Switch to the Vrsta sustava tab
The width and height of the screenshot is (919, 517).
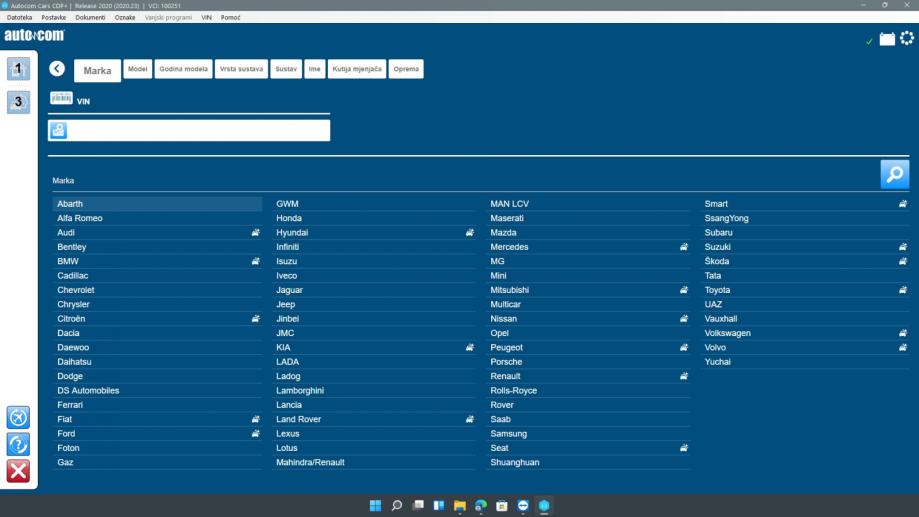tap(241, 69)
